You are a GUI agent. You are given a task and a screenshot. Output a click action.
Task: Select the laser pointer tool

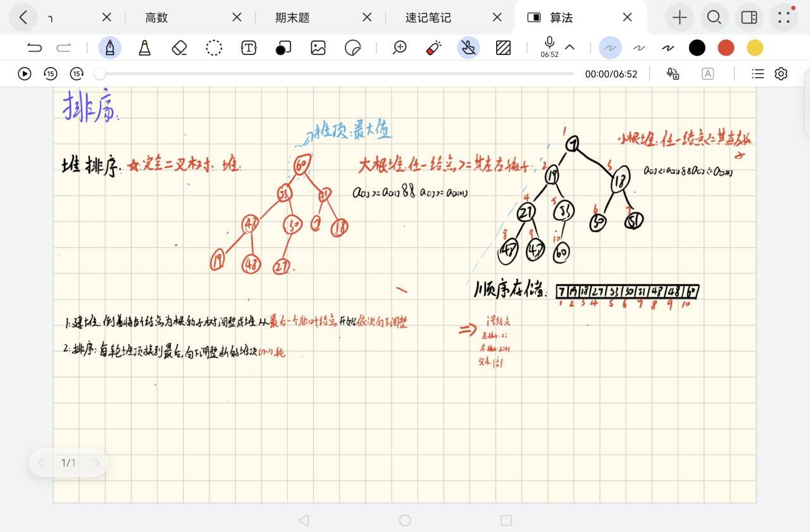tap(434, 47)
